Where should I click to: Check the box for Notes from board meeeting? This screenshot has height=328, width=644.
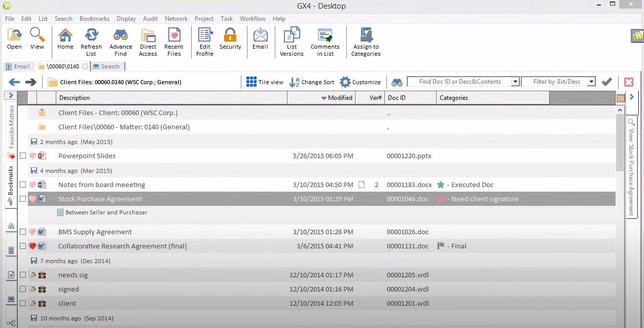point(22,185)
